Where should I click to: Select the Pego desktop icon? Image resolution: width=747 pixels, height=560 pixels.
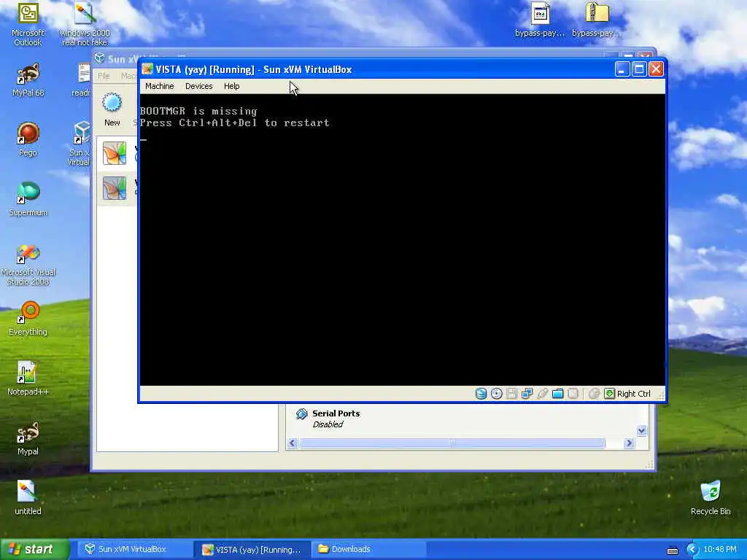(x=28, y=139)
